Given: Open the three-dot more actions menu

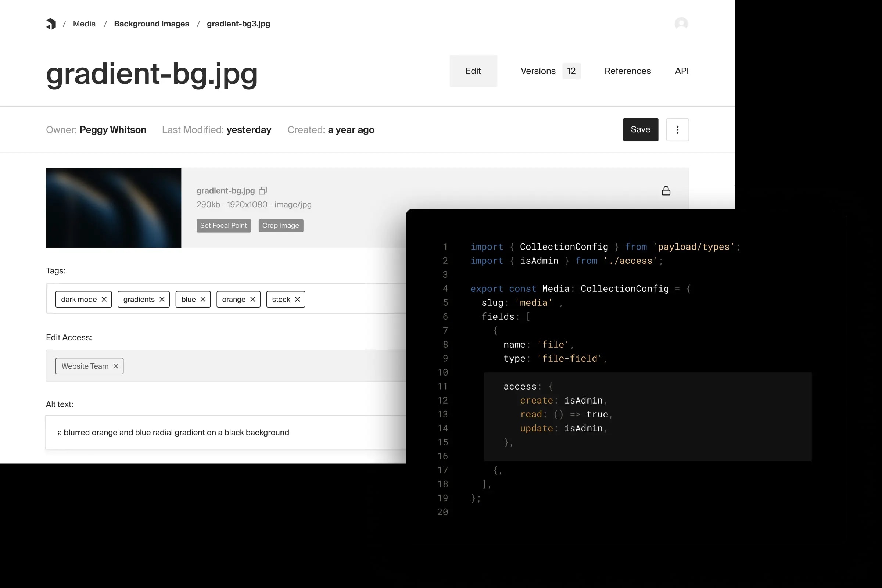Looking at the screenshot, I should pos(677,130).
